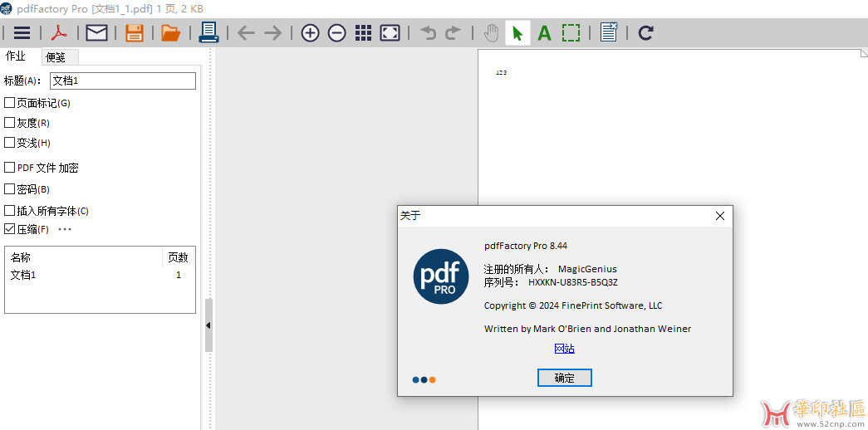Collapse the left panel with arrow handle
868x430 pixels.
pos(208,325)
